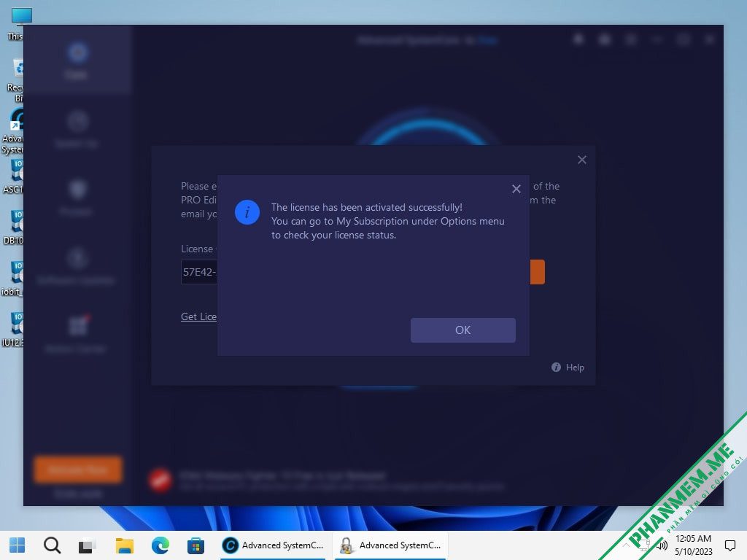Click the Help info icon
The width and height of the screenshot is (747, 560).
[x=556, y=367]
